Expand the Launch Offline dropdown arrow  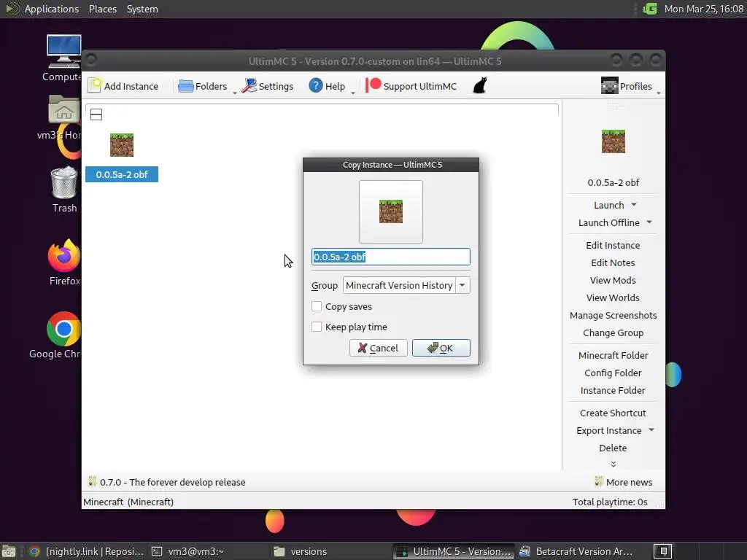click(649, 222)
